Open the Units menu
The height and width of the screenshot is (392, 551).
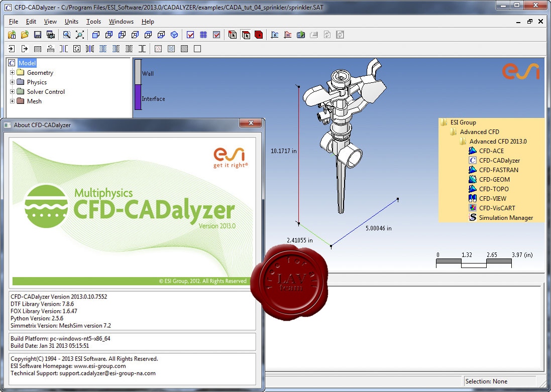pos(71,22)
